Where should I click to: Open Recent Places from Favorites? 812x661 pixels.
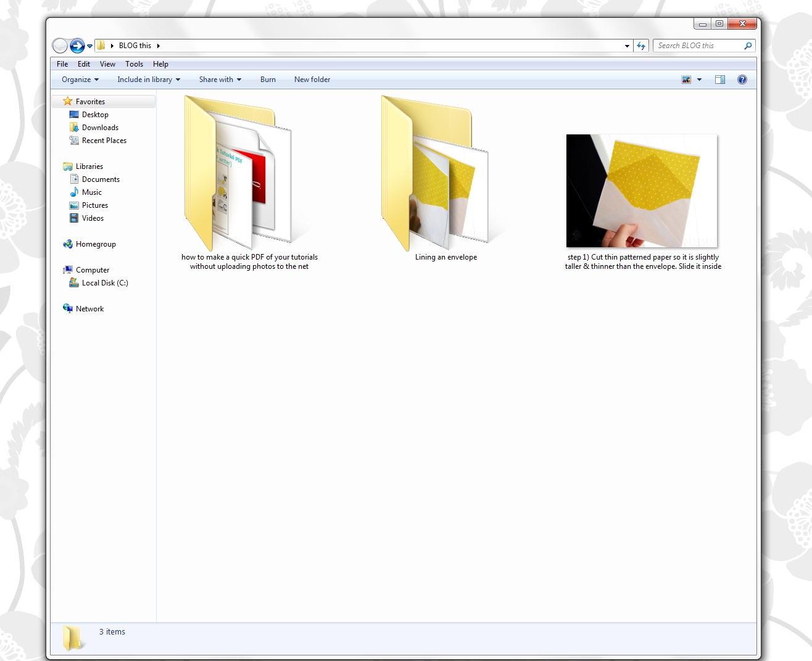(x=102, y=141)
